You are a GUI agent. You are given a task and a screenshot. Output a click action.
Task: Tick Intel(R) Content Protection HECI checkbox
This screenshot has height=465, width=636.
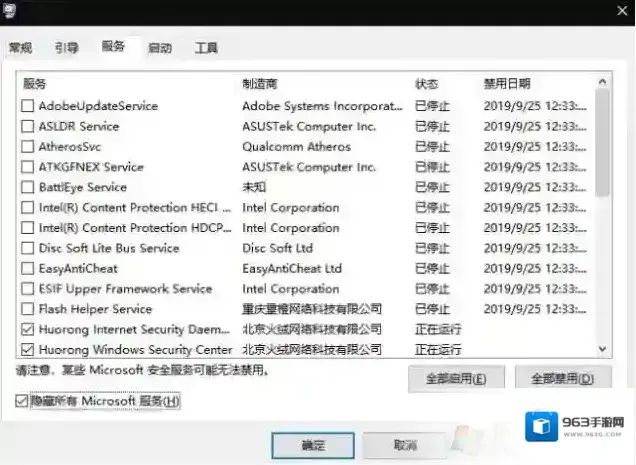click(x=28, y=207)
